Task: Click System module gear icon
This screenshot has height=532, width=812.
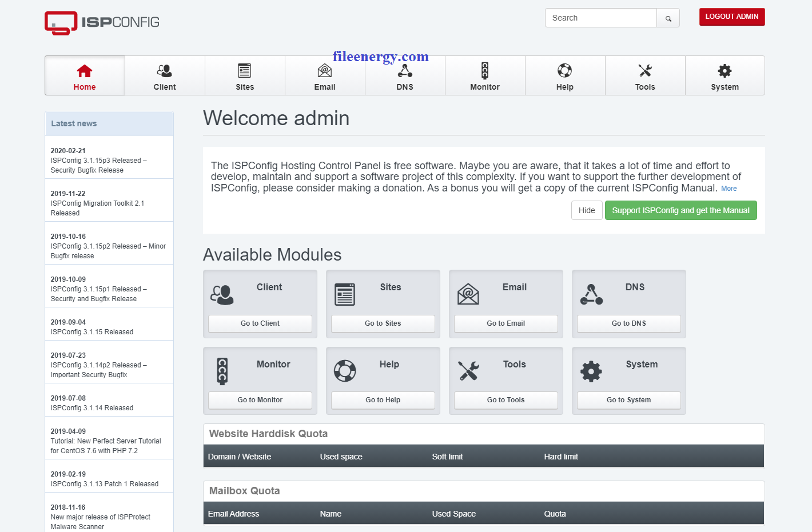Action: [x=591, y=371]
